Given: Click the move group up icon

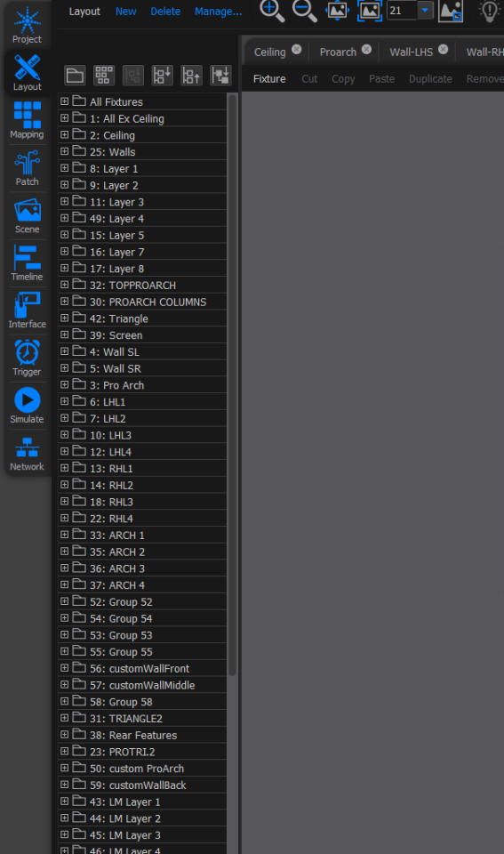Looking at the screenshot, I should (x=191, y=75).
